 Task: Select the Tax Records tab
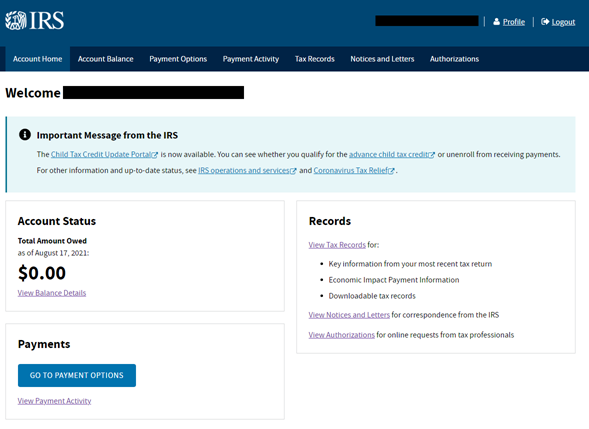click(x=315, y=59)
